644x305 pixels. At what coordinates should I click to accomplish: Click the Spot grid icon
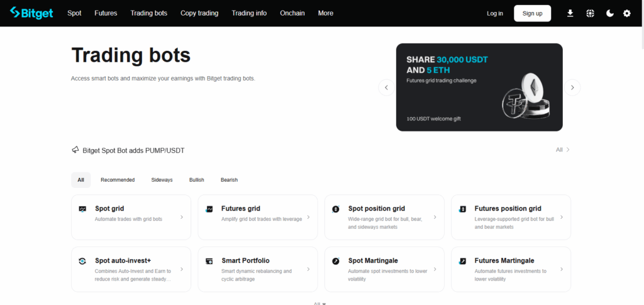(82, 209)
